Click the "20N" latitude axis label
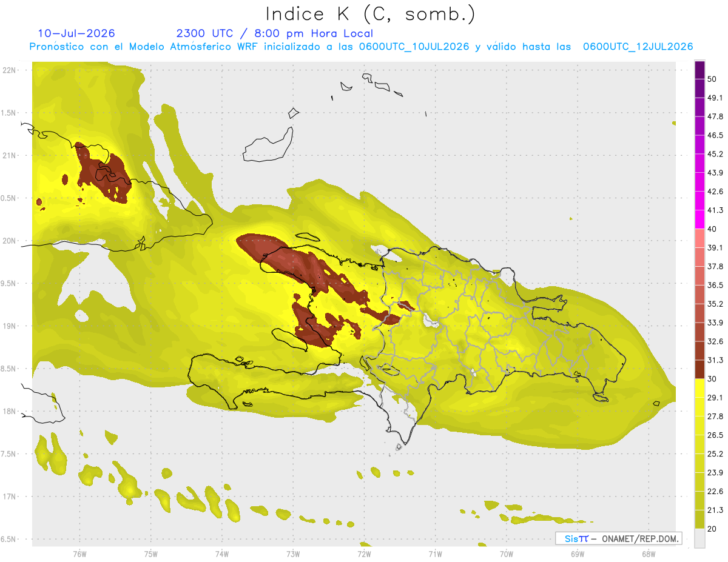 10,241
